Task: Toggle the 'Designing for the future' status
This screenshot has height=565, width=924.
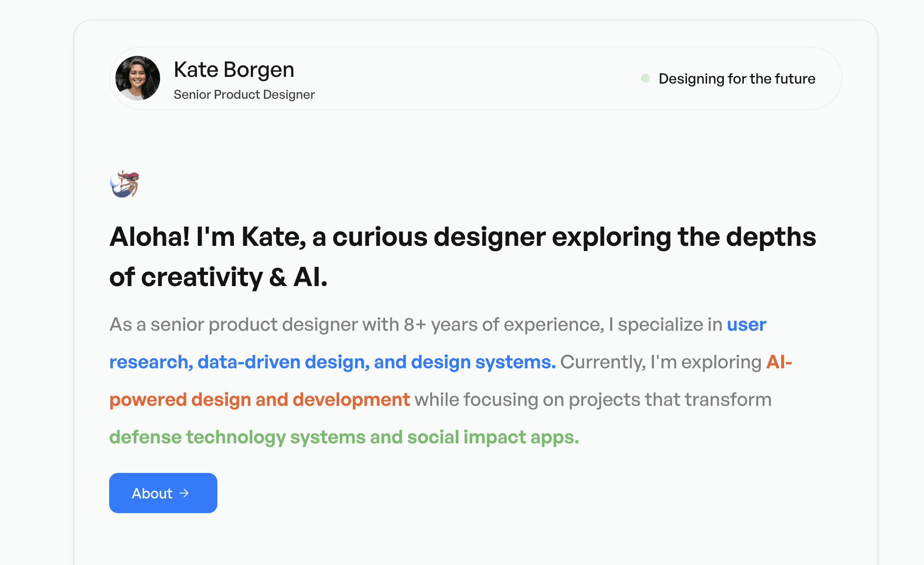Action: (x=737, y=78)
